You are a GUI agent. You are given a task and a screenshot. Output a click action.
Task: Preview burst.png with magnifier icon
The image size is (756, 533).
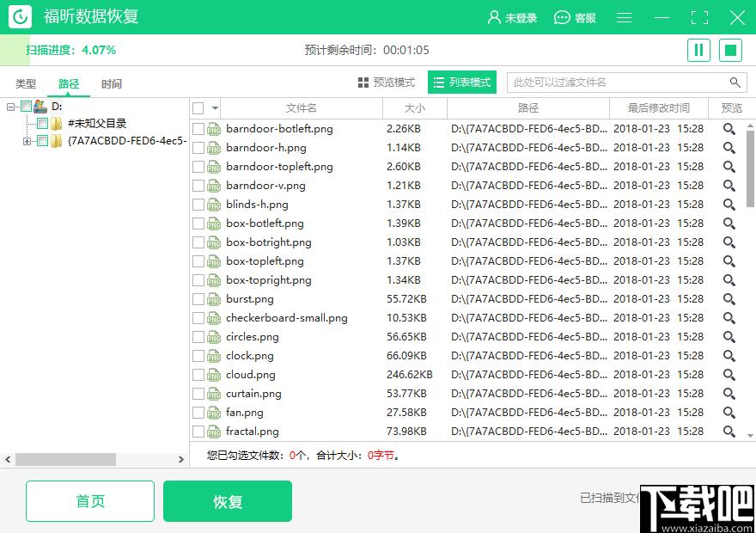[729, 299]
